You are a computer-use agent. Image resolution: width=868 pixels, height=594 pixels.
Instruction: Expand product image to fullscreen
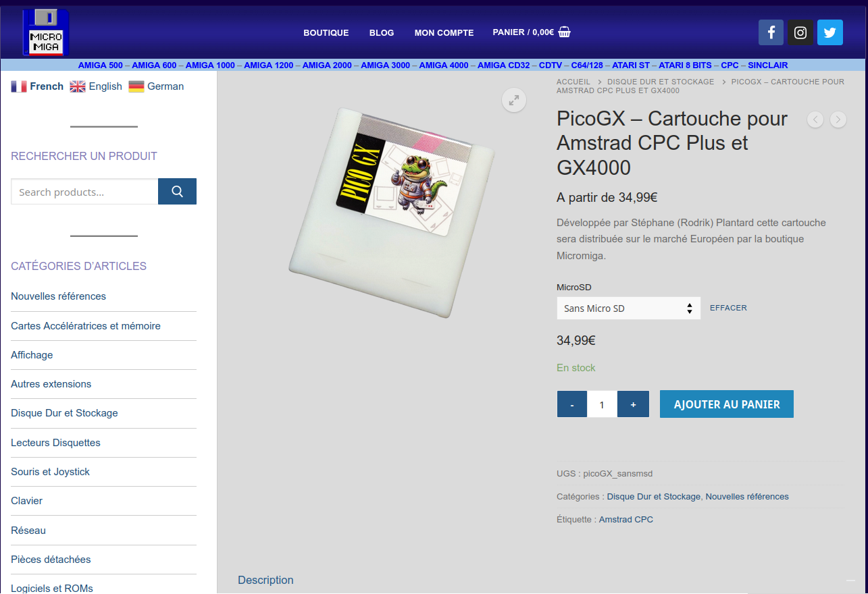point(514,101)
